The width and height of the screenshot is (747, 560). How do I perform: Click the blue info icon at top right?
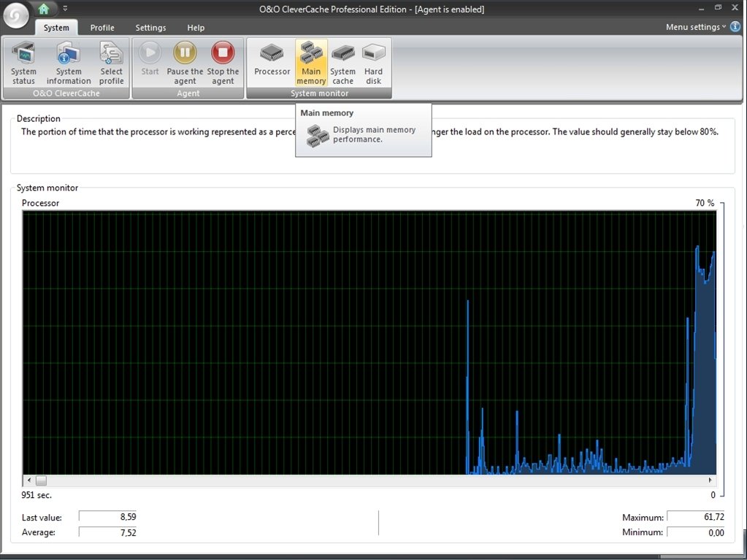(735, 27)
